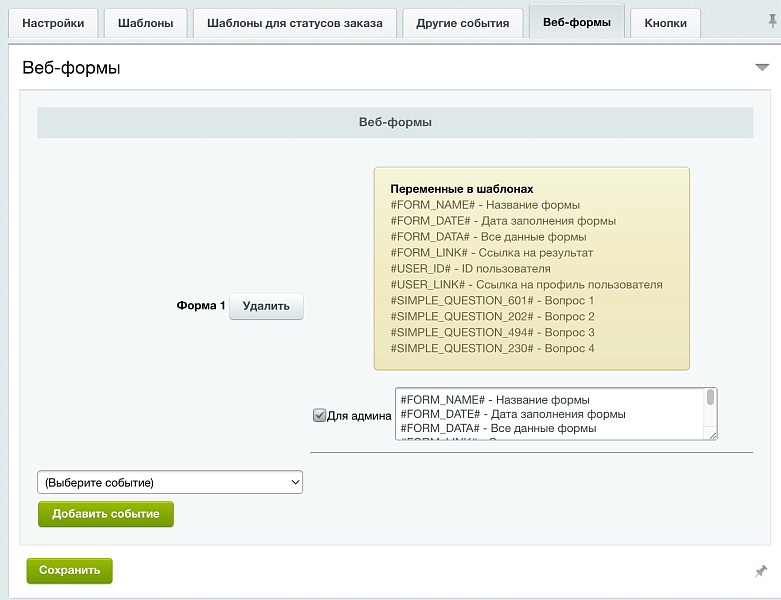Switch to the Настройки tab
Screen dimensions: 781x600
(x=53, y=23)
